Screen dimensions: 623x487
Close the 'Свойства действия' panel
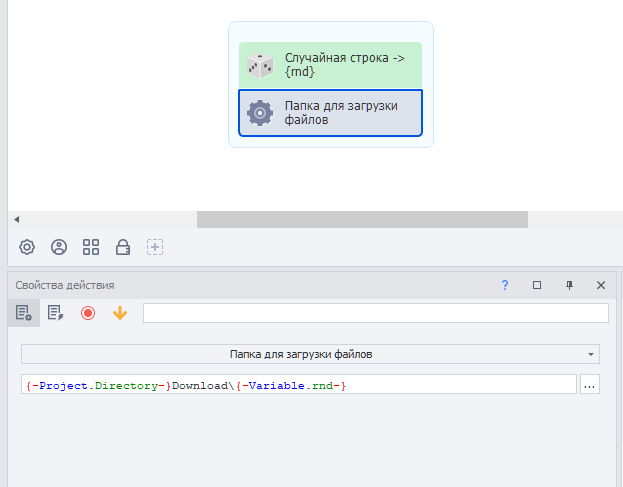[x=601, y=285]
